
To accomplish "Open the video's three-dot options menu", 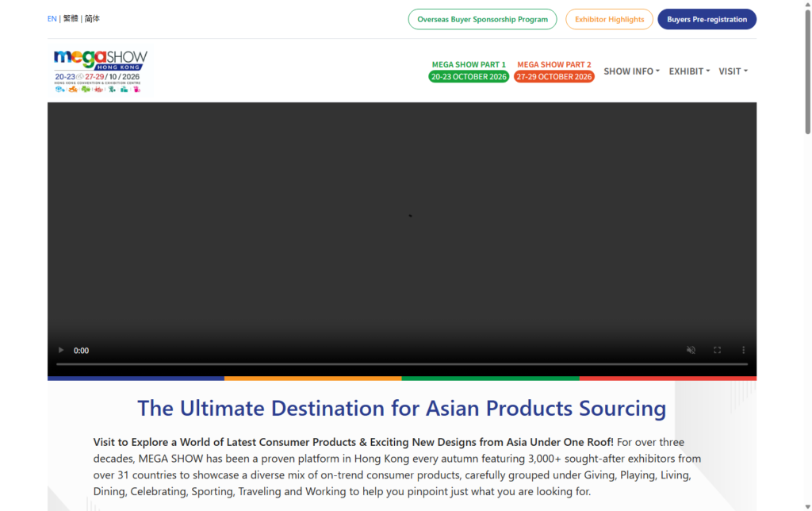I will (x=743, y=350).
